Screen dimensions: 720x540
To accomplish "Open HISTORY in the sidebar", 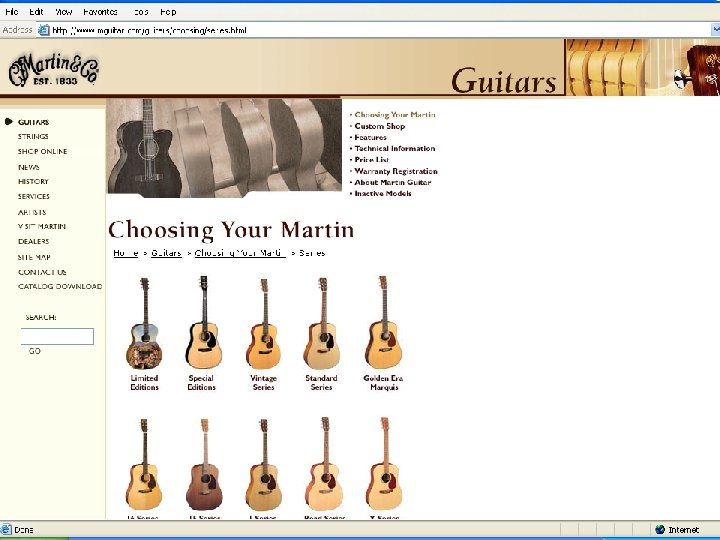I will coord(33,181).
